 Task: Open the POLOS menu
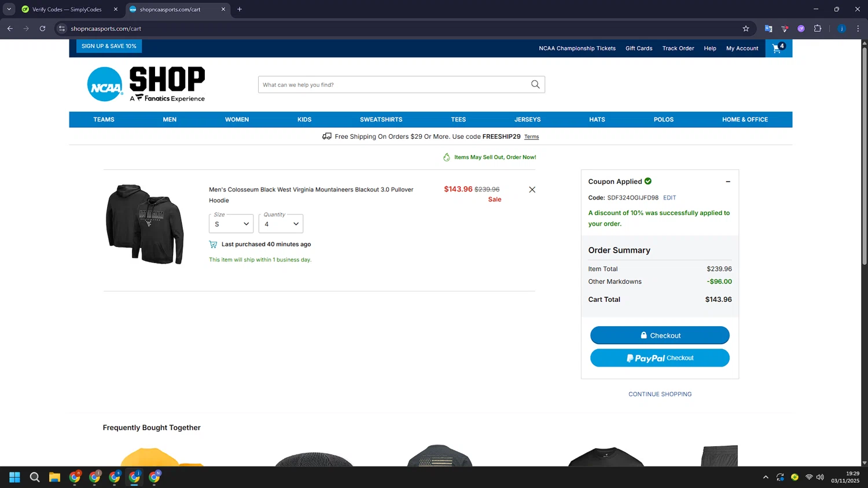664,120
